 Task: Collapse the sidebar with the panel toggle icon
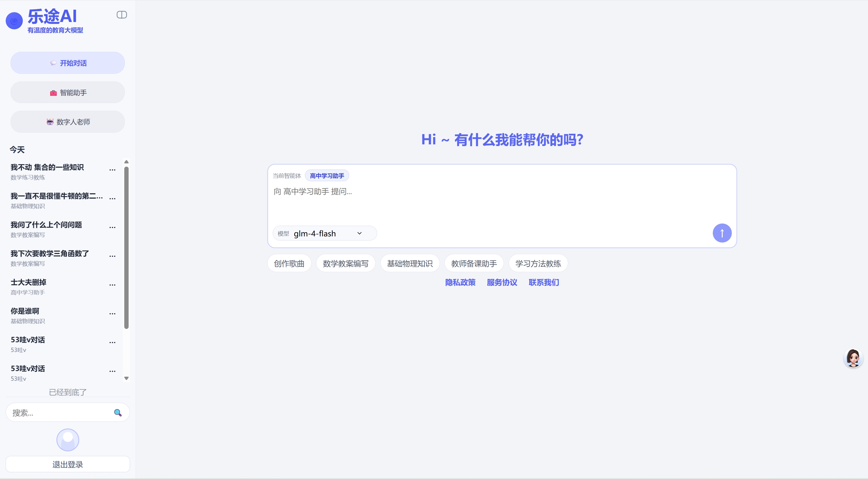tap(121, 15)
